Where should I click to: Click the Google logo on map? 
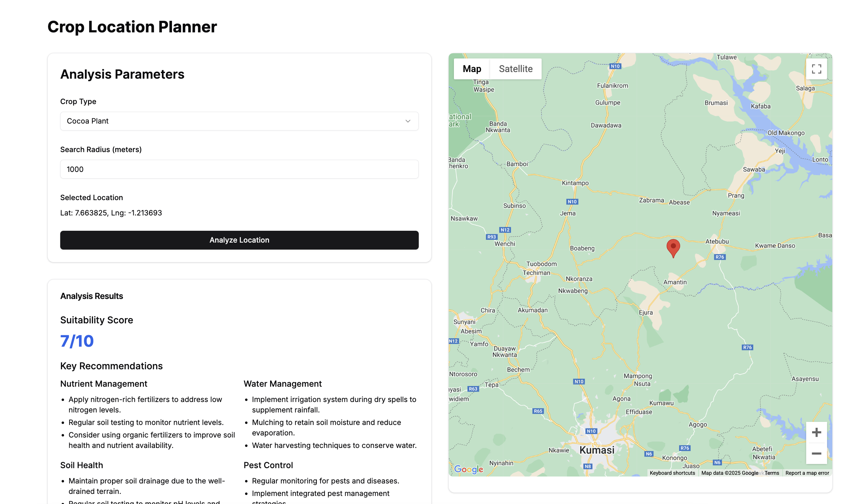coord(469,469)
